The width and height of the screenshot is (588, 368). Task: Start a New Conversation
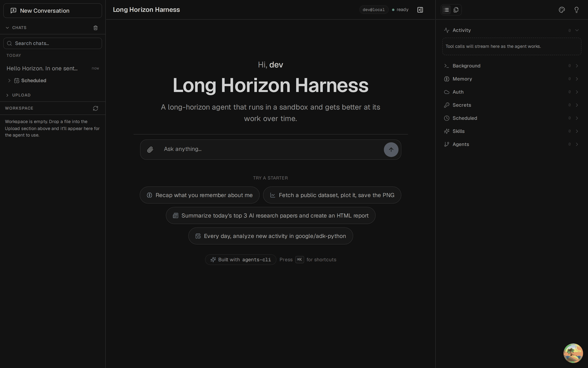pyautogui.click(x=53, y=11)
